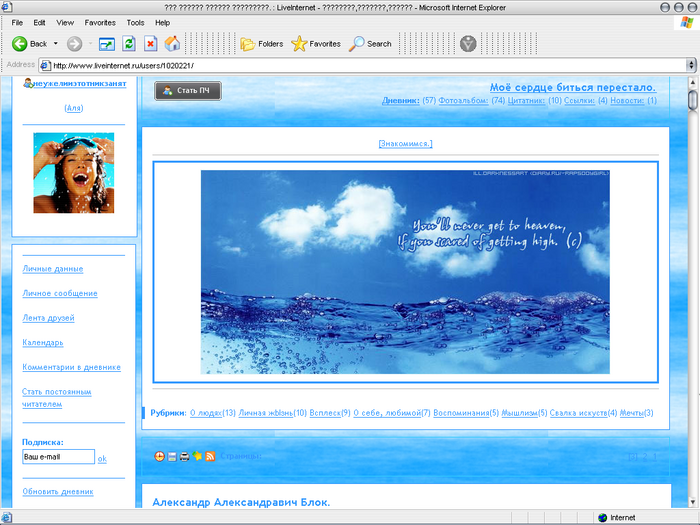The image size is (700, 525).
Task: Open the View menu
Action: coord(65,23)
